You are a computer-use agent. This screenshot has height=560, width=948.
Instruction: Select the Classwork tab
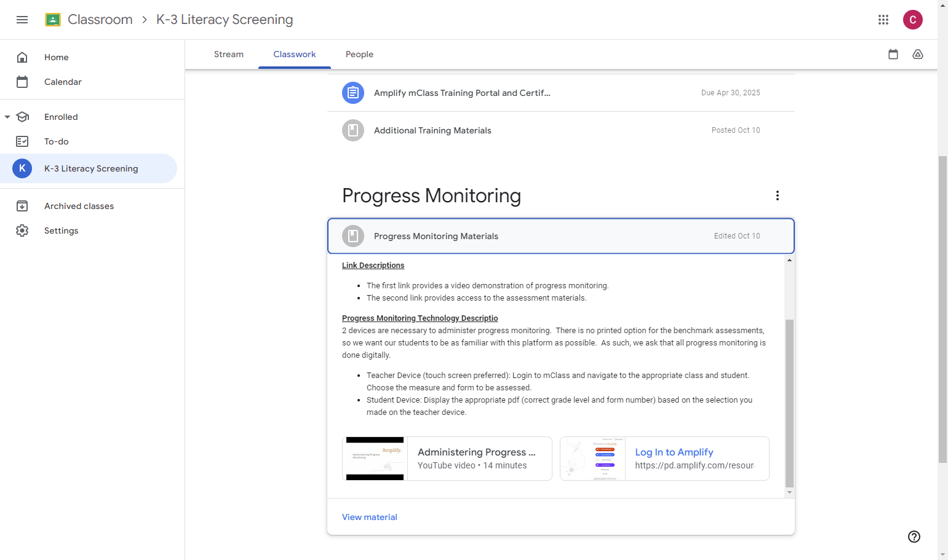295,54
